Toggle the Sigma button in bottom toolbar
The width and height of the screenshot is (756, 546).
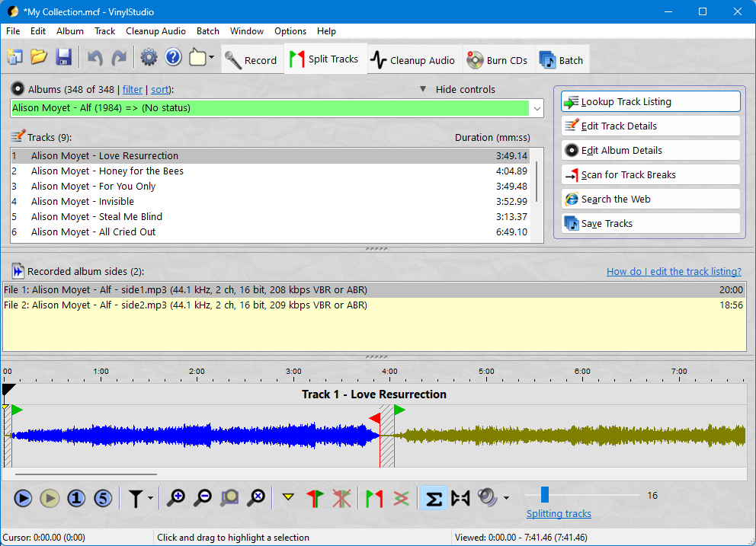coord(434,498)
